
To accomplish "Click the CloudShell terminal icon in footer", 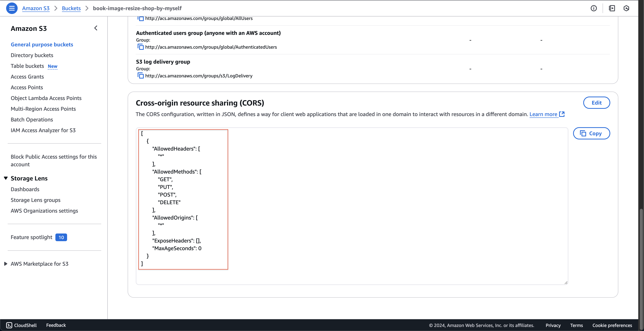I will (9, 325).
